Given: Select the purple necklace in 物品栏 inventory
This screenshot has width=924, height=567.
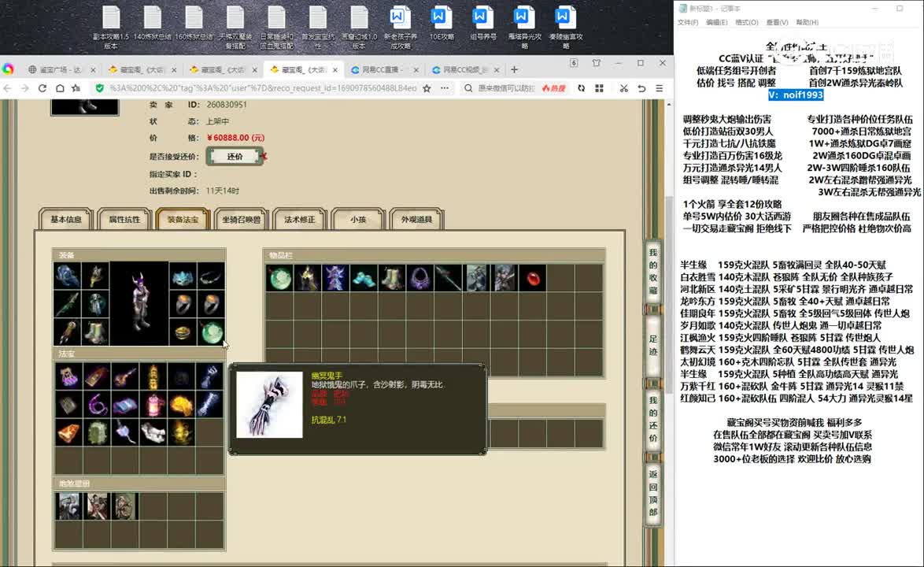Looking at the screenshot, I should 420,278.
